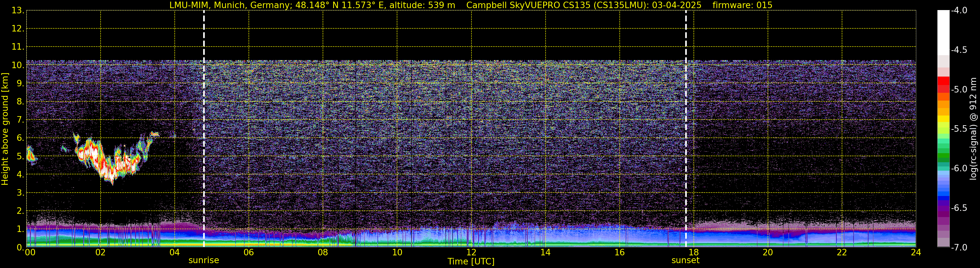The image size is (980, 268).
Task: Click the '06' time axis tick label
Action: pyautogui.click(x=249, y=253)
